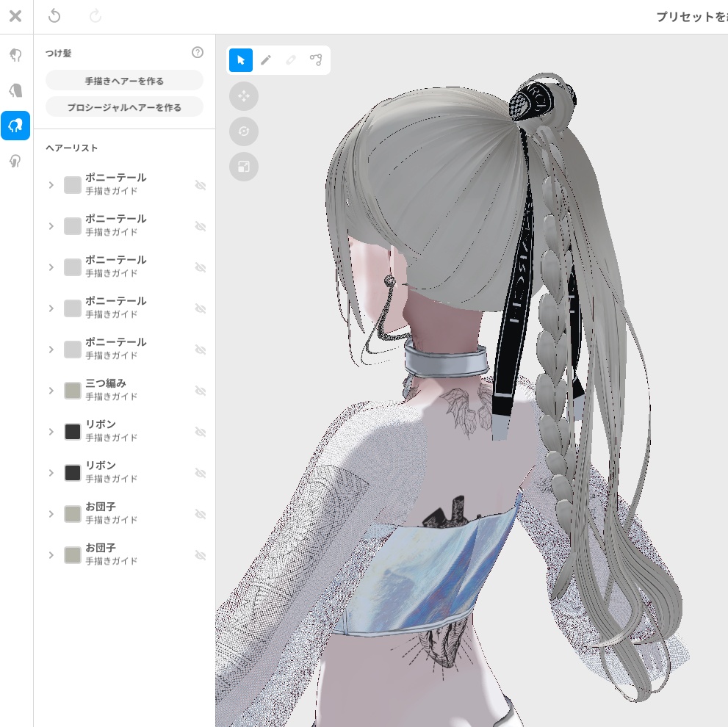Expand the 三つ編み hair group
This screenshot has width=728, height=727.
click(x=51, y=391)
